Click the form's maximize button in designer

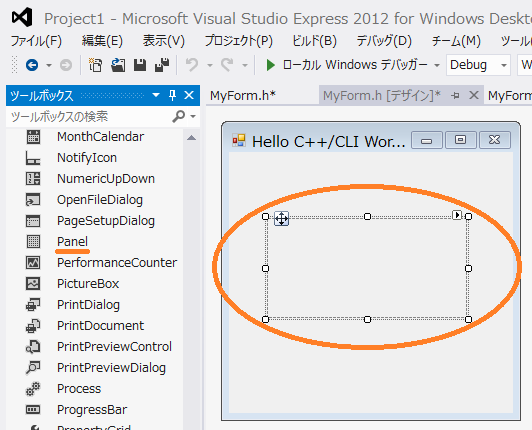[x=460, y=140]
